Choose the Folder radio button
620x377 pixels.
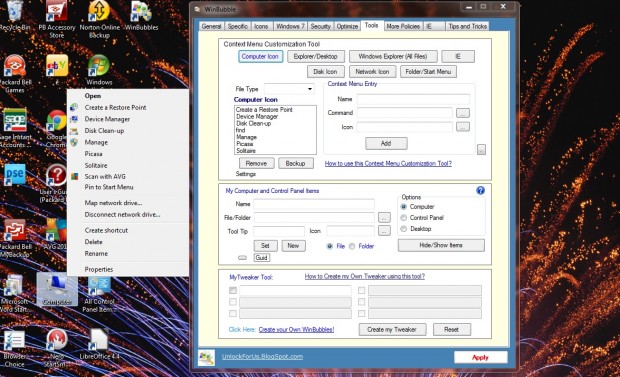(x=352, y=246)
